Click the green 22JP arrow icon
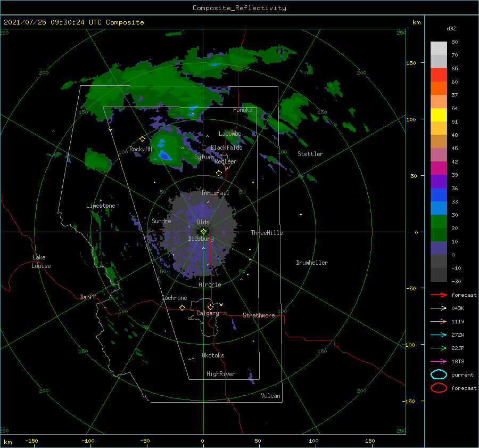This screenshot has width=479, height=448. pyautogui.click(x=439, y=348)
